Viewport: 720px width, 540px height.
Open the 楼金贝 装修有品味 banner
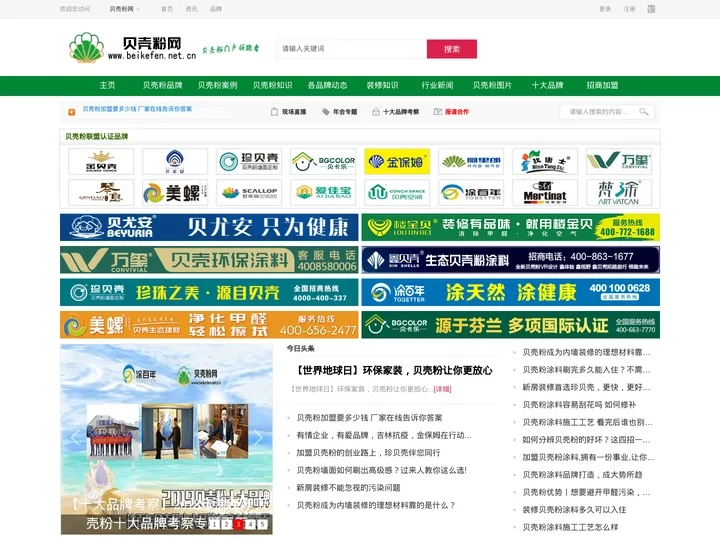point(511,227)
